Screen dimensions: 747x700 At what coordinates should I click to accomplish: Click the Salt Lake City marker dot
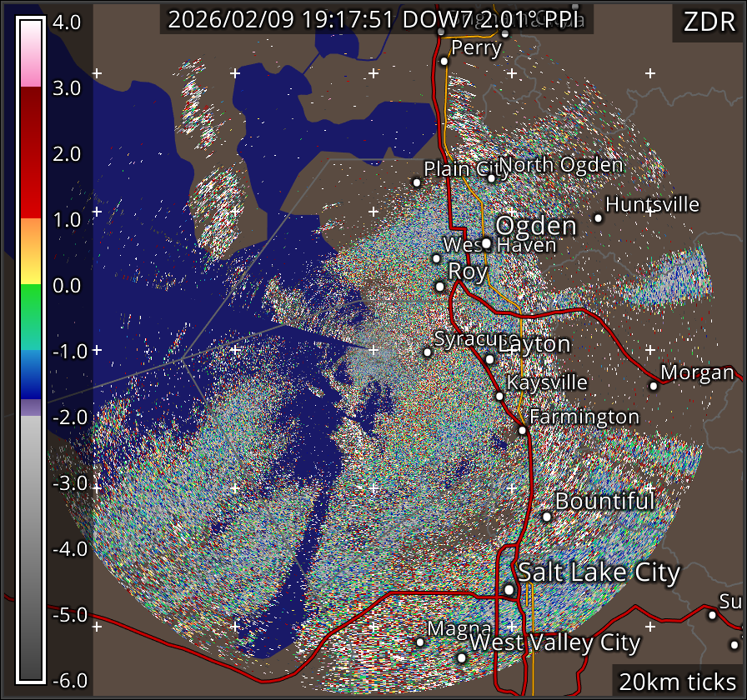509,590
